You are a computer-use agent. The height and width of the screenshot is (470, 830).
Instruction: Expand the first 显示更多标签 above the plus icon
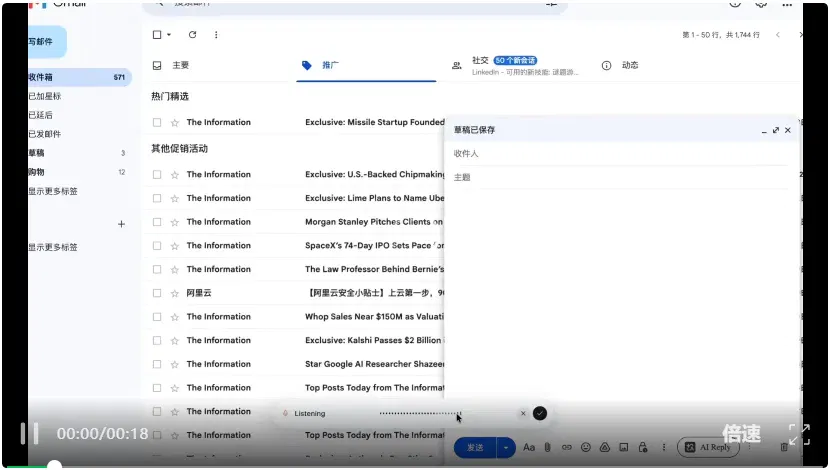coord(53,191)
